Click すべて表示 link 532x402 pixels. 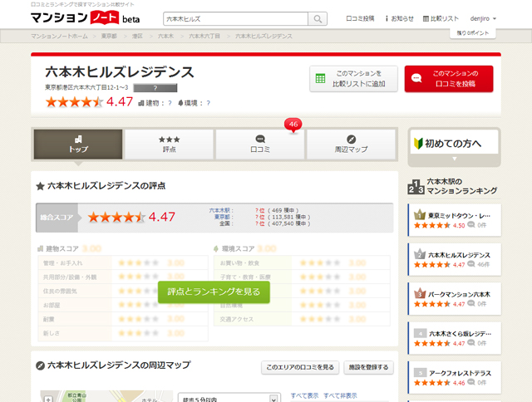304,395
